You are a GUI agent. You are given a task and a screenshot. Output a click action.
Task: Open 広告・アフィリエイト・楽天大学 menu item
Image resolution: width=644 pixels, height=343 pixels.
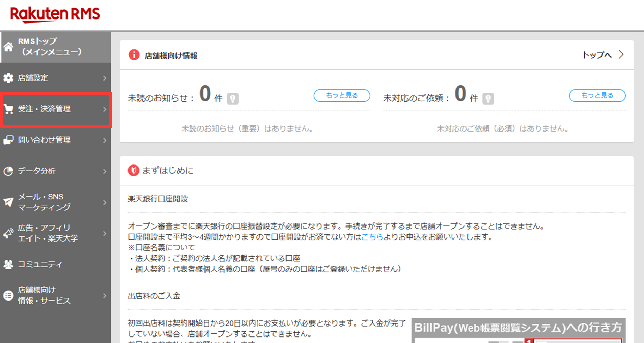coord(56,233)
